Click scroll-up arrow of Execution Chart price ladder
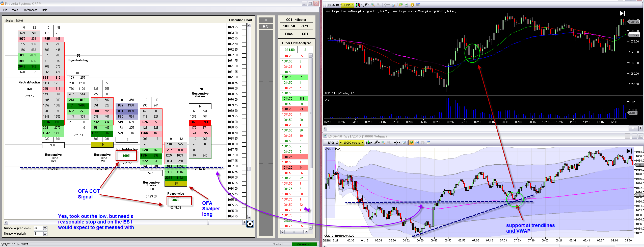The image size is (644, 247). [249, 25]
